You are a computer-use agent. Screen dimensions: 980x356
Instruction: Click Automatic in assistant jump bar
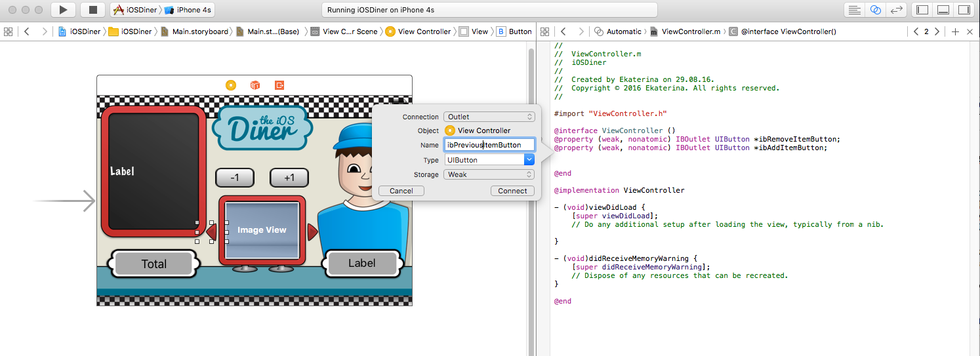point(623,31)
